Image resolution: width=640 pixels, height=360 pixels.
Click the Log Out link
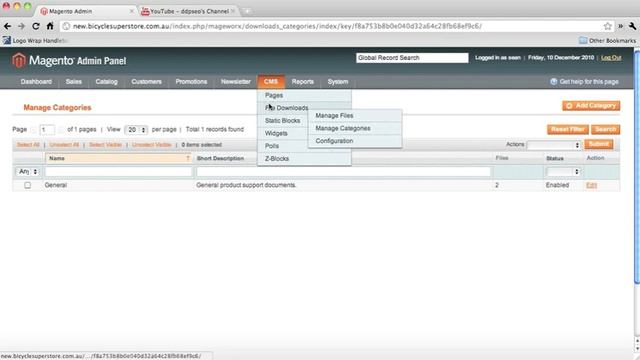611,58
